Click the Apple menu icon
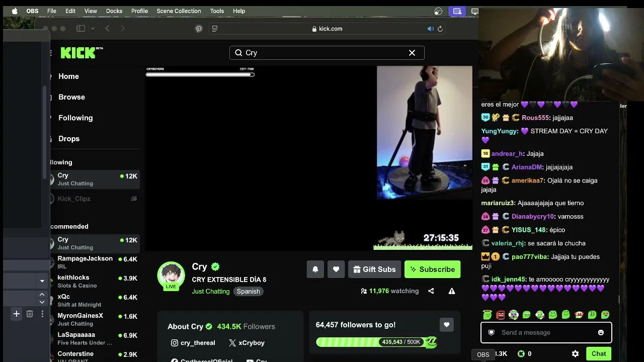 15,11
